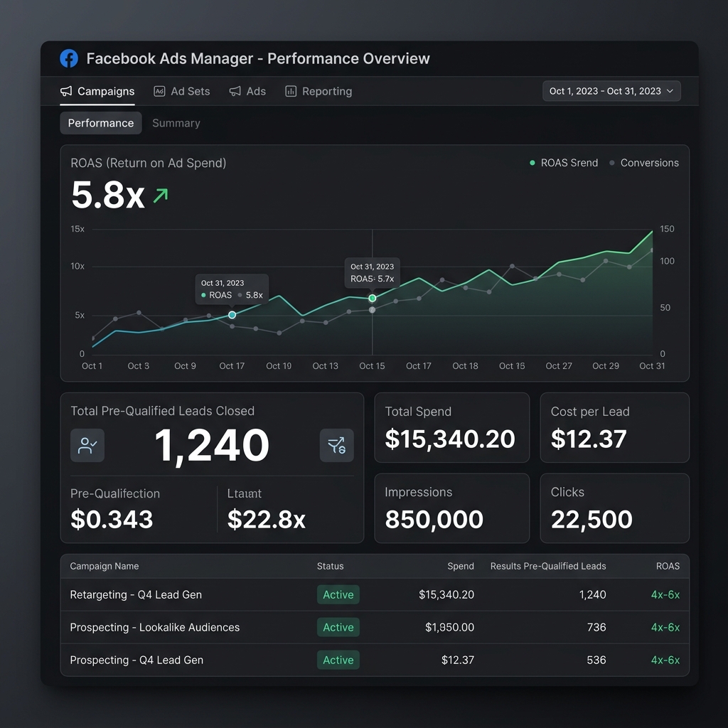728x728 pixels.
Task: Click Active badge for Prospecting - Q4 Lead Gen
Action: pos(338,660)
